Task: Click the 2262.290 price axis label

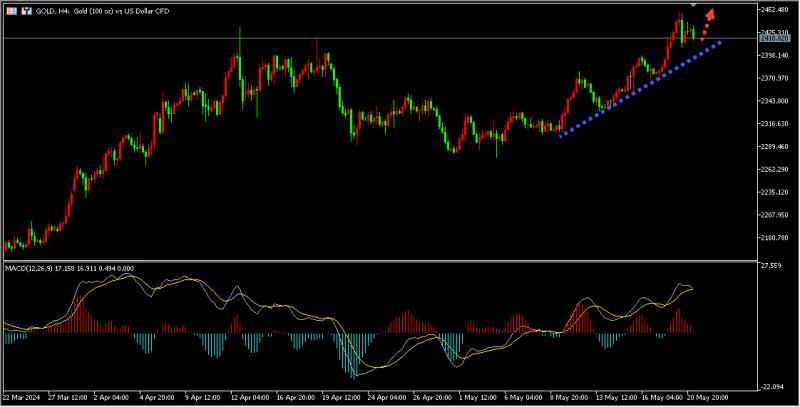Action: pos(775,169)
